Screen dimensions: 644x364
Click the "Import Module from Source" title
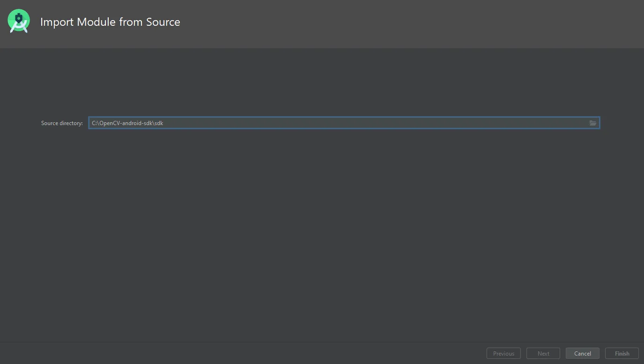click(x=110, y=22)
